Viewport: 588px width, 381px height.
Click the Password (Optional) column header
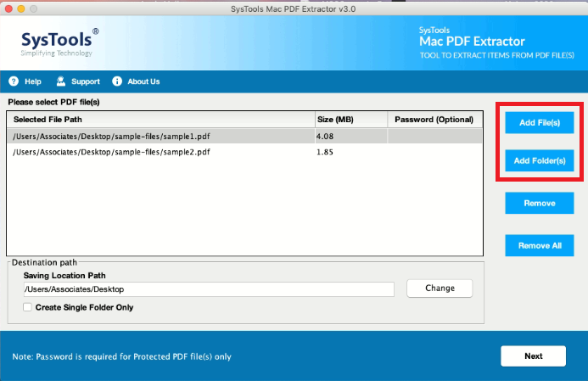[x=435, y=120]
